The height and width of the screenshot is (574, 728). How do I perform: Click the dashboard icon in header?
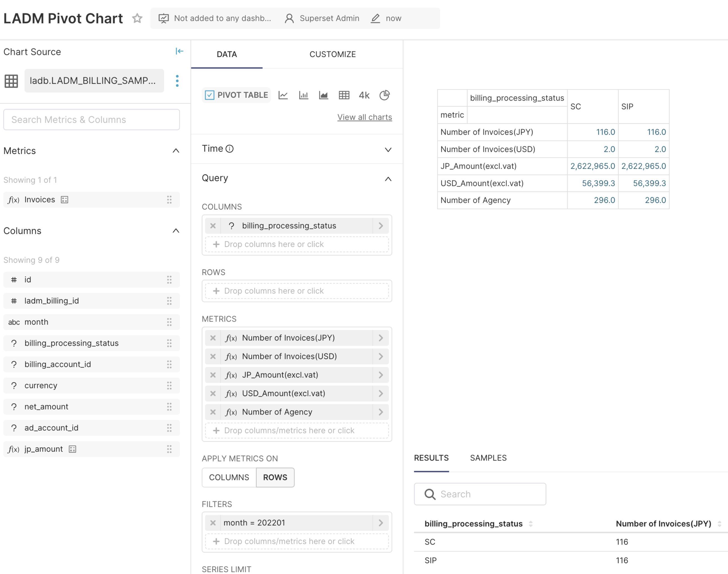click(164, 18)
